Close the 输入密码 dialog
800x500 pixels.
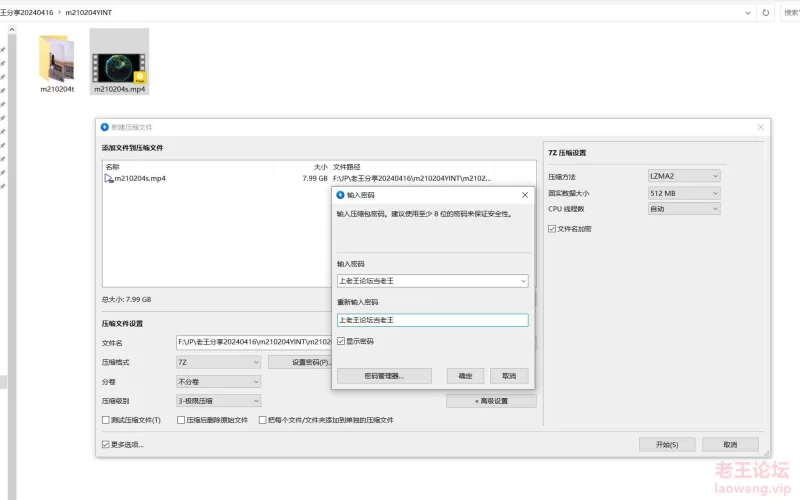tap(525, 195)
